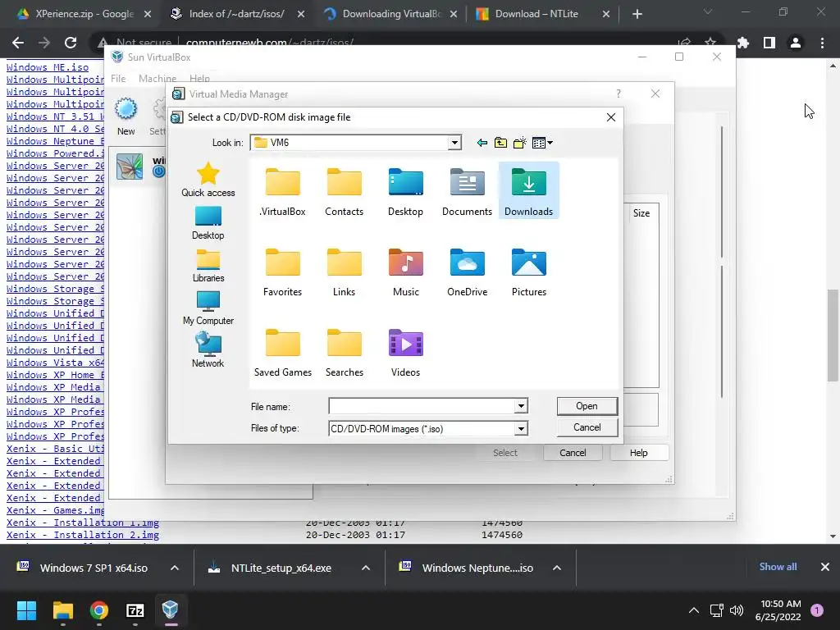Switch to Downloading VirtualBox tab
The width and height of the screenshot is (840, 630).
point(391,14)
